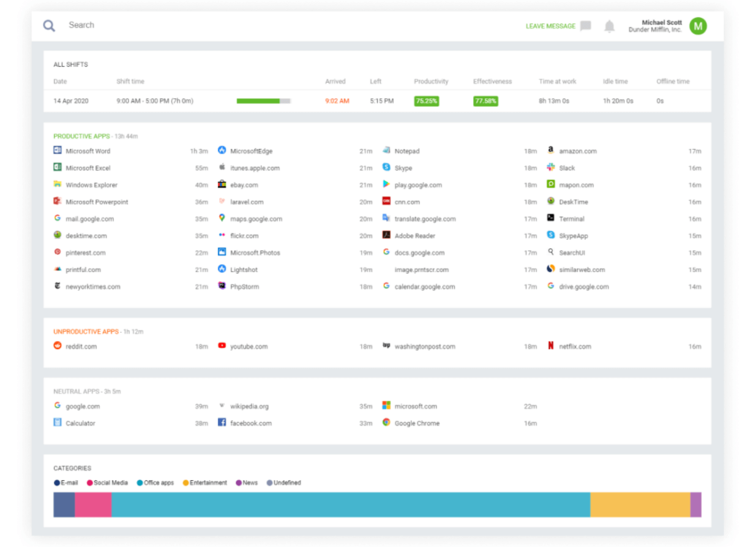Select the Slack icon in productive apps
756x547 pixels.
click(x=551, y=167)
